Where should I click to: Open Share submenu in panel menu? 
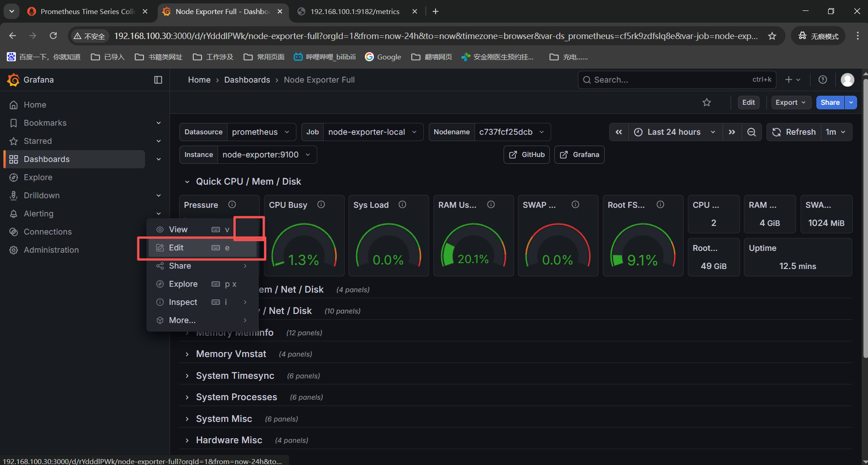point(203,266)
